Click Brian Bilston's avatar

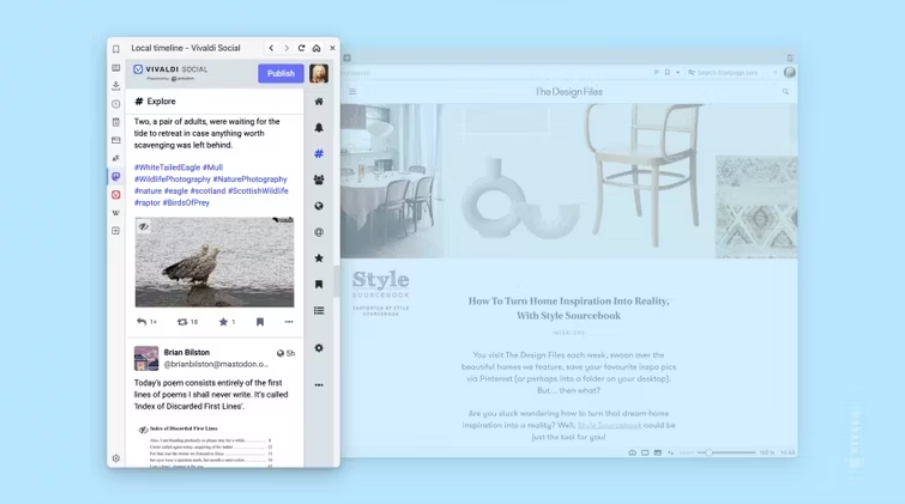pyautogui.click(x=146, y=359)
